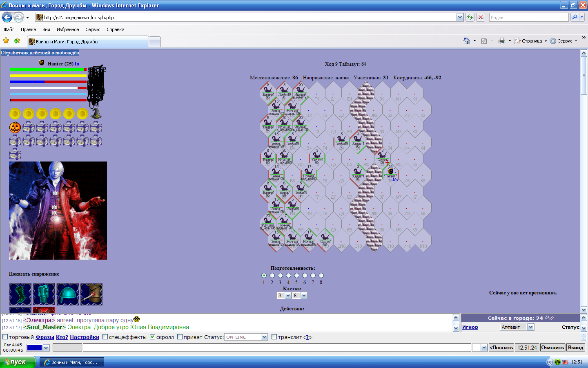The width and height of the screenshot is (588, 368).
Task: Open the address bar history dropdown
Action: (460, 17)
